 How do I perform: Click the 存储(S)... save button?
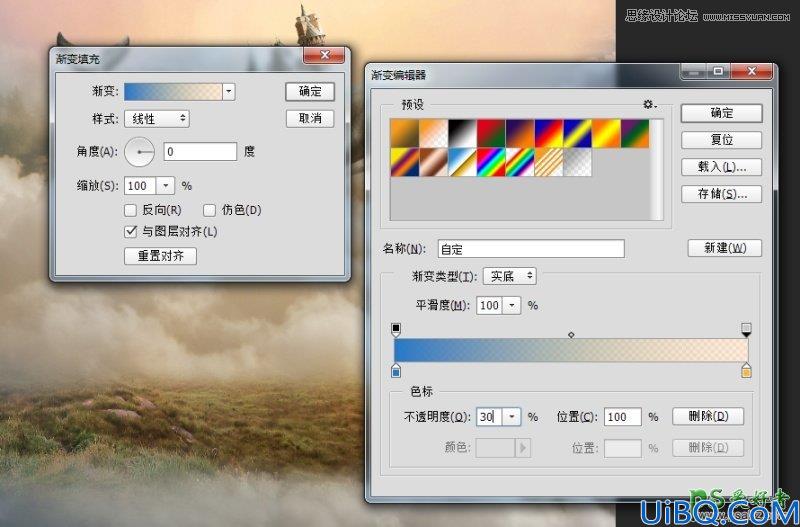721,194
